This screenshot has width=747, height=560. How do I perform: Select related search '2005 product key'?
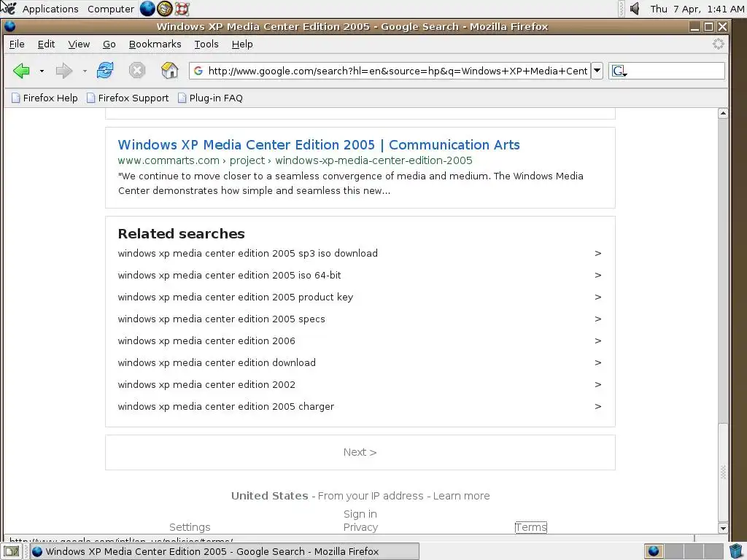(236, 297)
